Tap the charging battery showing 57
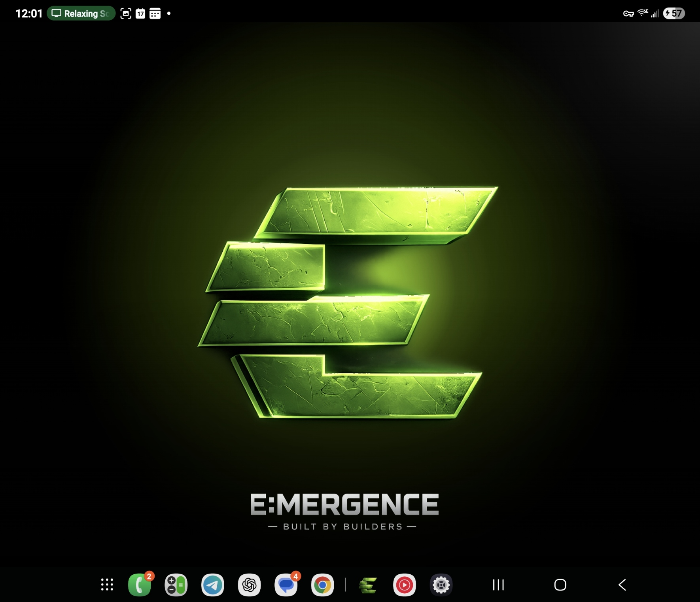700x602 pixels. coord(674,13)
